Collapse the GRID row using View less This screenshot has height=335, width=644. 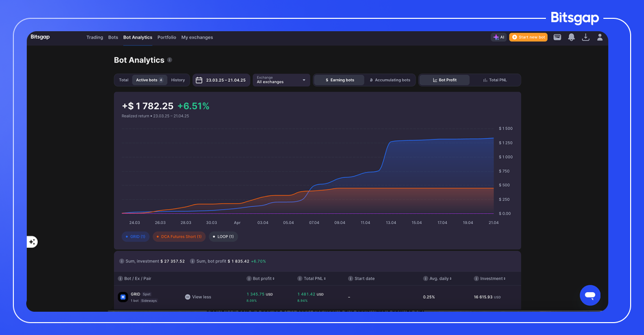coord(198,297)
